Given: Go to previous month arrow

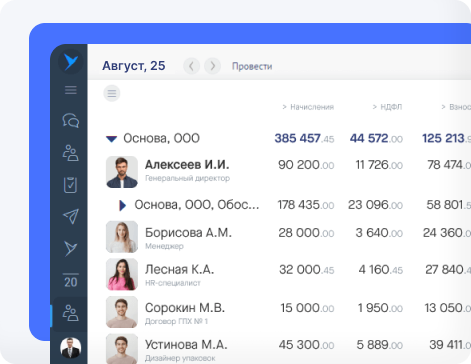Looking at the screenshot, I should click(191, 66).
